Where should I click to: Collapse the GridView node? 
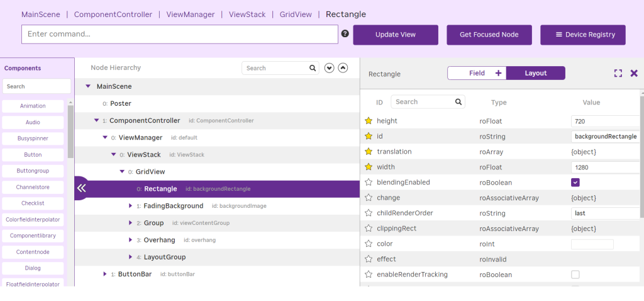(x=122, y=171)
